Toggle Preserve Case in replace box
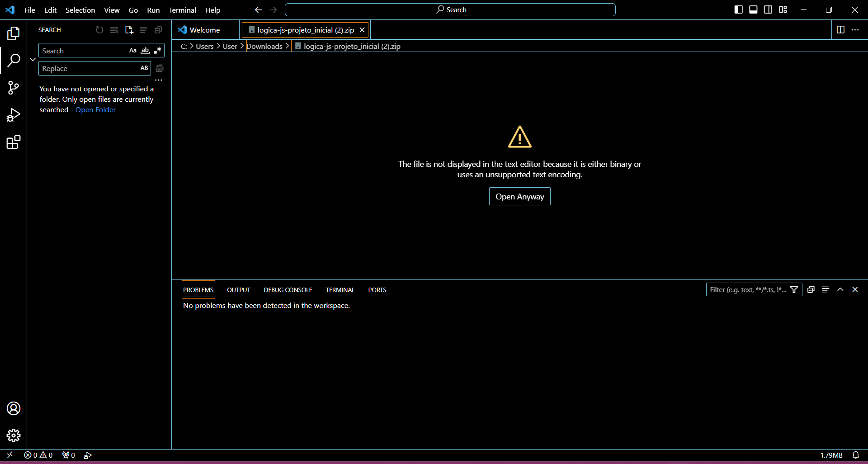The height and width of the screenshot is (464, 868). coord(144,68)
